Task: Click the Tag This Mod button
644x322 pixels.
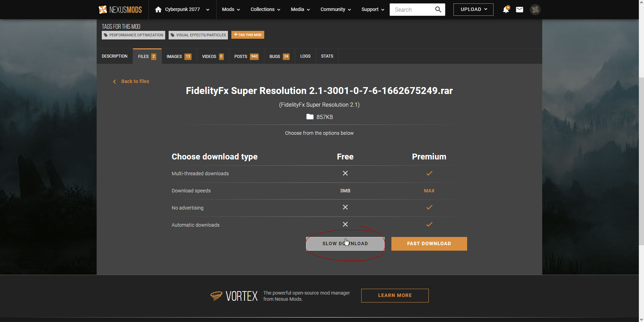Action: point(248,35)
